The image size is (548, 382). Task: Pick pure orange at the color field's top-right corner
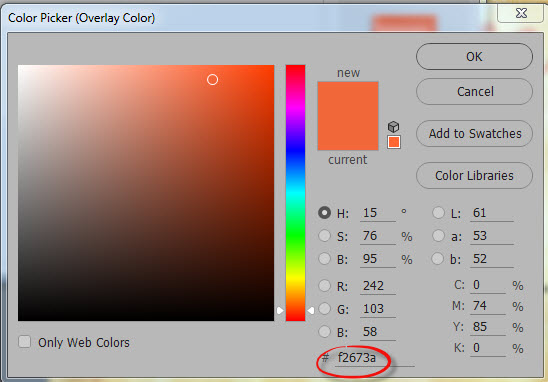click(273, 66)
